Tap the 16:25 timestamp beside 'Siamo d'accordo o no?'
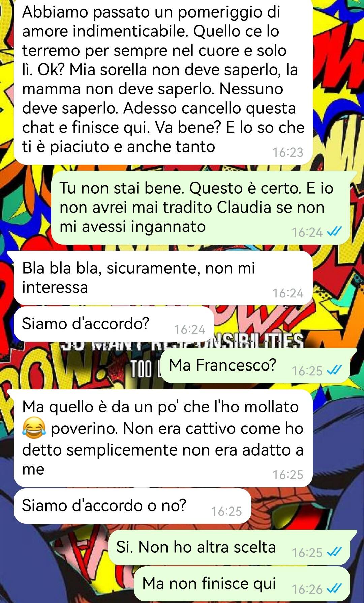This screenshot has height=603, width=364. coord(226,511)
